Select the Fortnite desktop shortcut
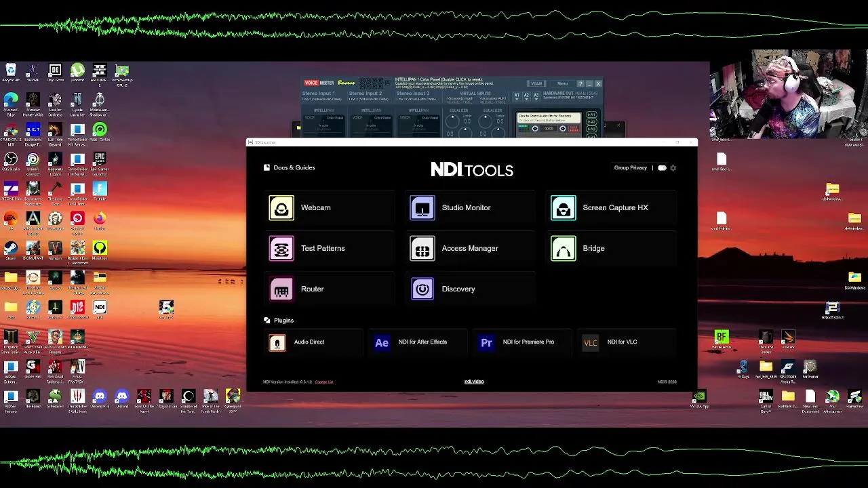Screen dimensions: 868x488 pyautogui.click(x=100, y=191)
